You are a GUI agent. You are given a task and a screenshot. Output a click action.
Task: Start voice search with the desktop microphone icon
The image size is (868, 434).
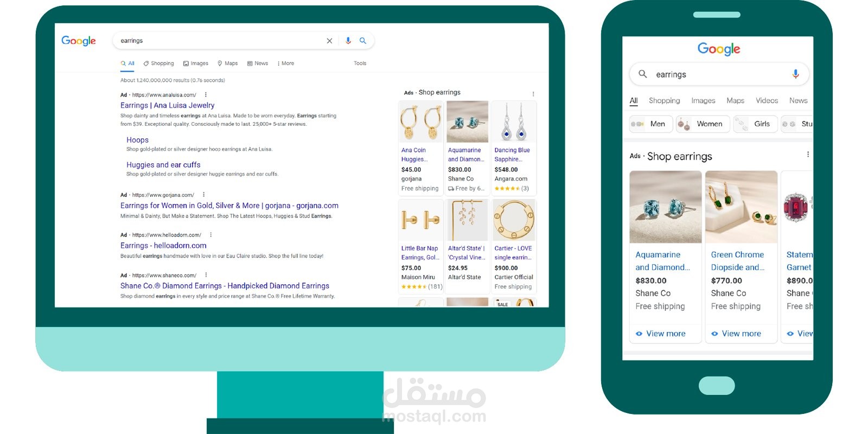348,41
